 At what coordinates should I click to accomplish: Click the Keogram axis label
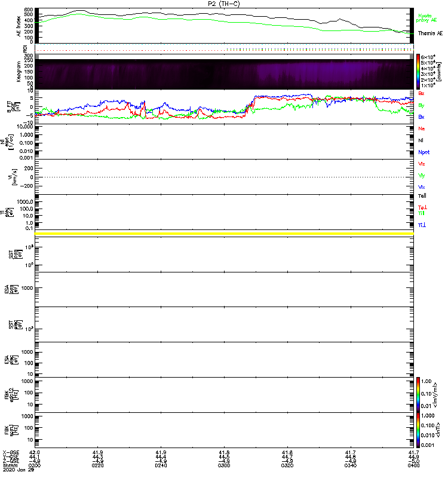coord(19,71)
